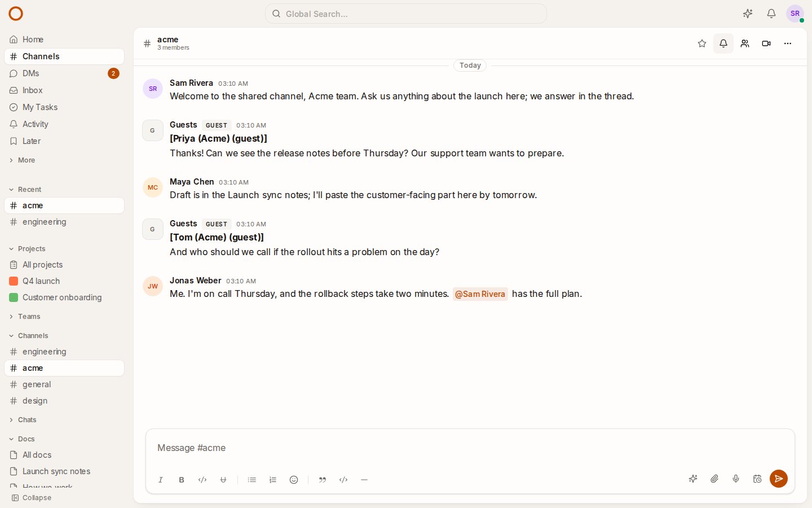Insert emoji from the smiley icon

pyautogui.click(x=294, y=480)
